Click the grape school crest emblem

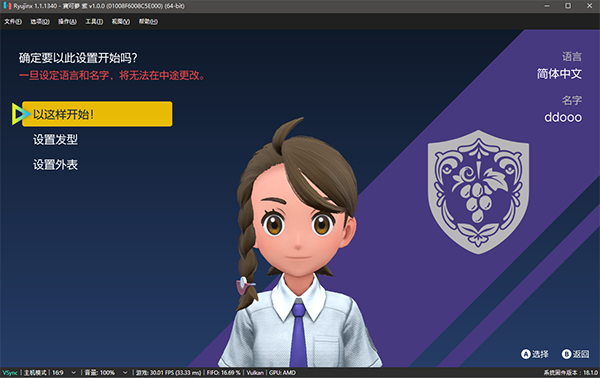(x=478, y=192)
